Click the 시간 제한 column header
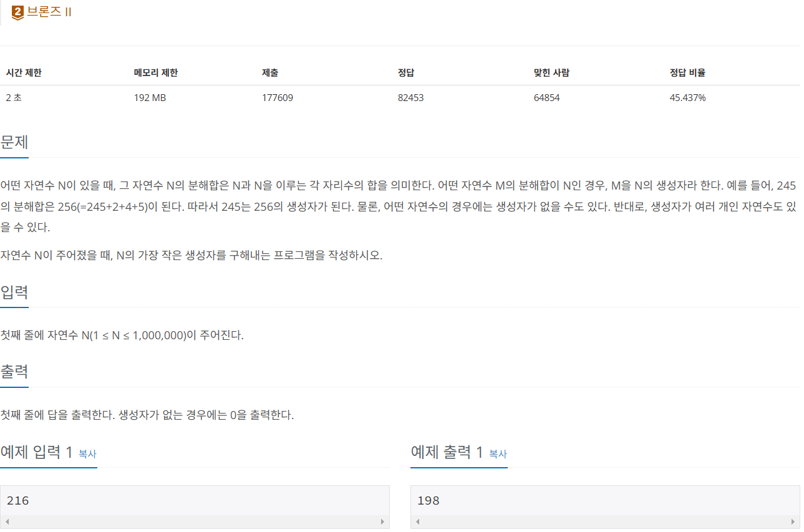This screenshot has width=804, height=532. (23, 72)
